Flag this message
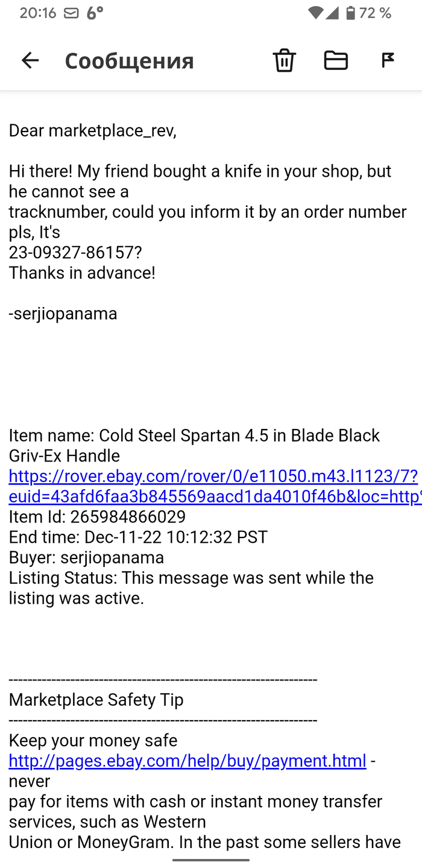This screenshot has width=422, height=868. tap(388, 60)
